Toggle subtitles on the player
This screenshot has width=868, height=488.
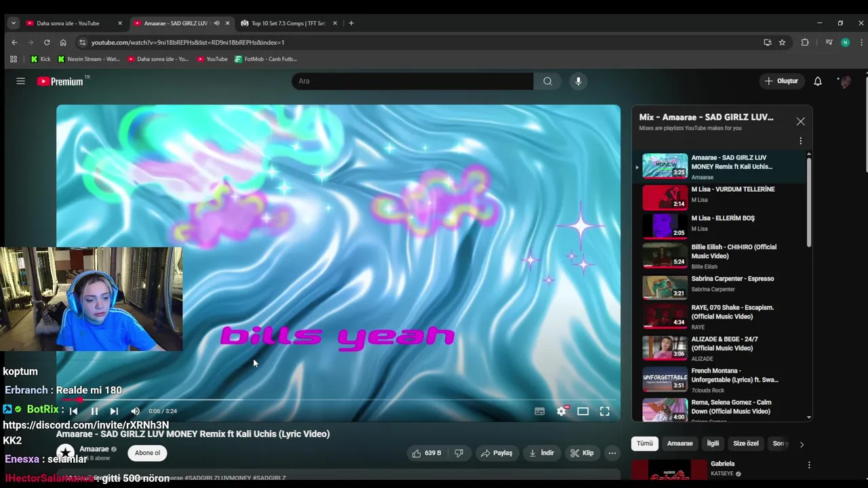click(540, 411)
